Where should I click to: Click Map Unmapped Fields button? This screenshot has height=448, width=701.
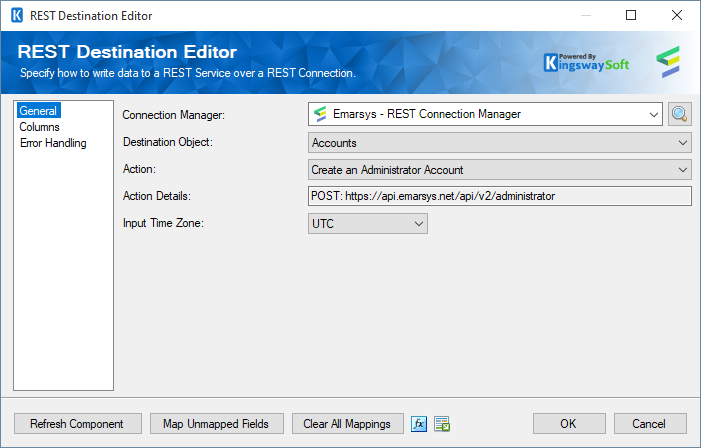217,424
